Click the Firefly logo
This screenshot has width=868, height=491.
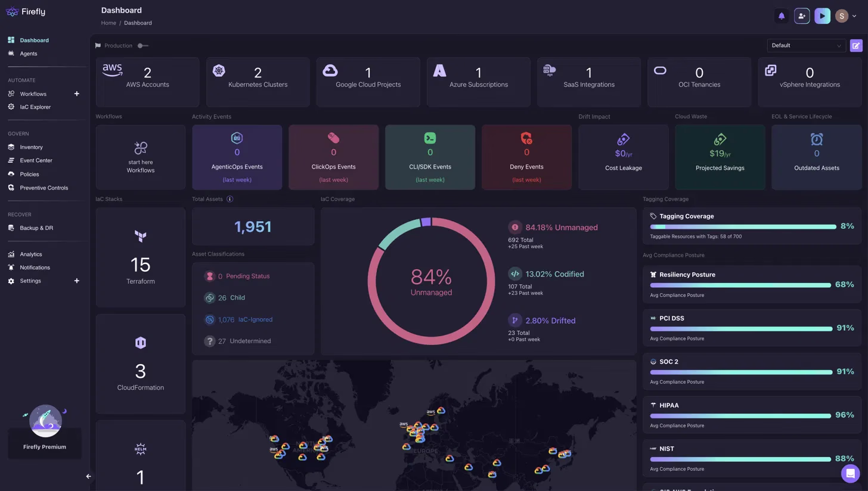coord(25,11)
